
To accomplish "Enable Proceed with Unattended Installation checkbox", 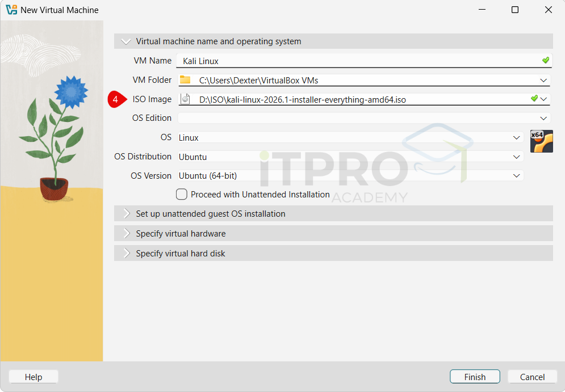I will (182, 195).
